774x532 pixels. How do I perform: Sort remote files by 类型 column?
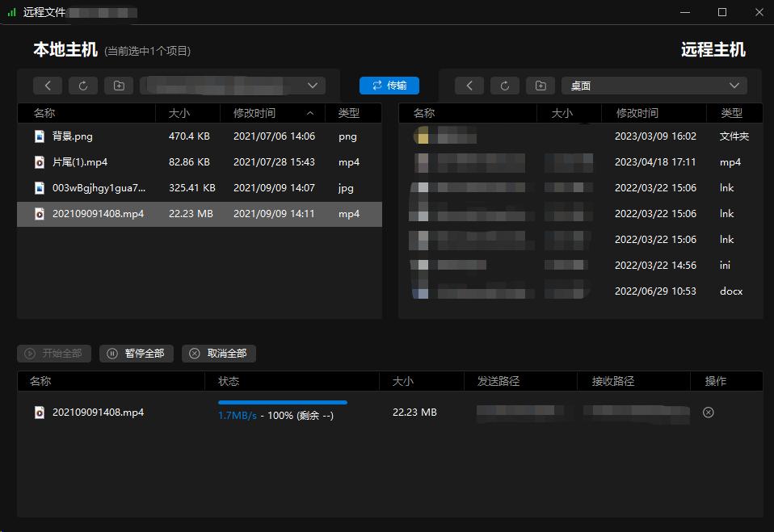pyautogui.click(x=731, y=113)
